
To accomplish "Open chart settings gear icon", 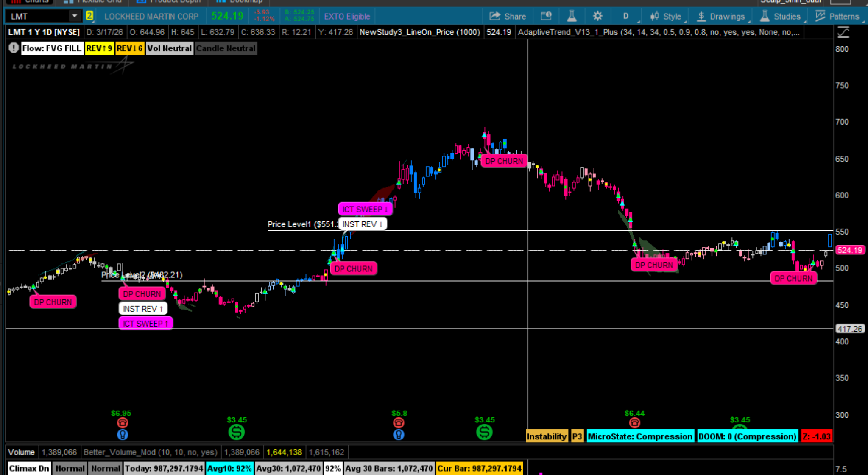I will [597, 16].
